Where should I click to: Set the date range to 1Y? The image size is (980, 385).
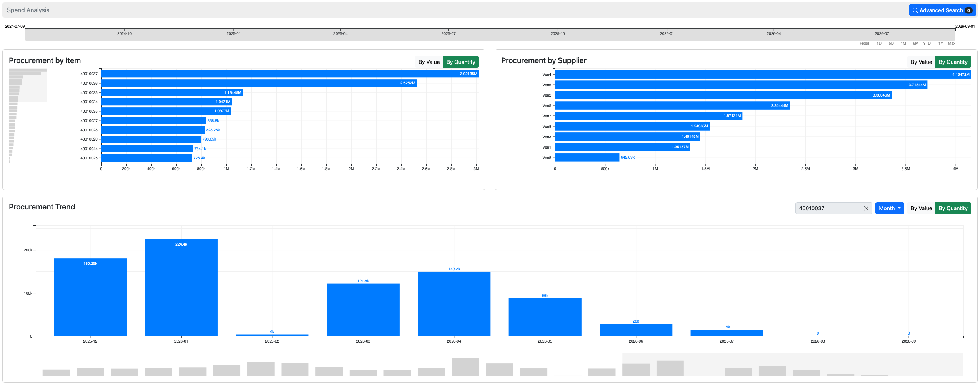coord(940,44)
